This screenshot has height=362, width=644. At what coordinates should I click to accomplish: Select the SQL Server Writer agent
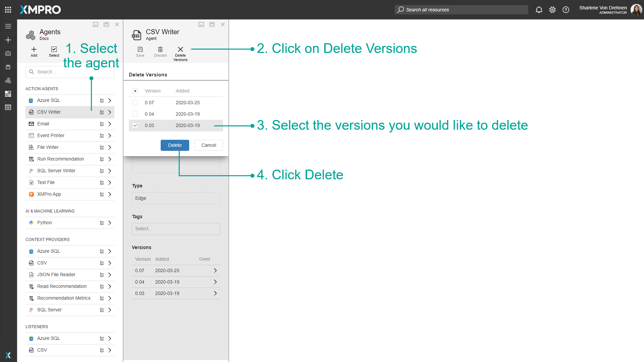point(70,171)
